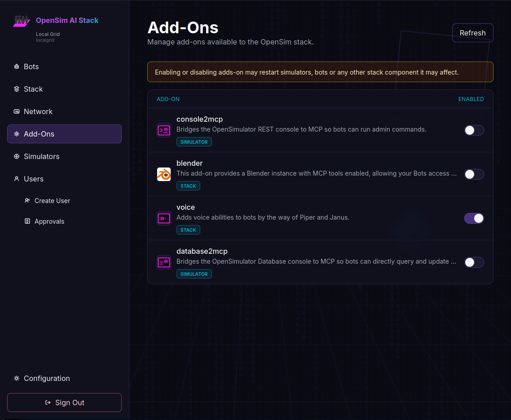Click the Approvals checklist icon

pyautogui.click(x=27, y=221)
